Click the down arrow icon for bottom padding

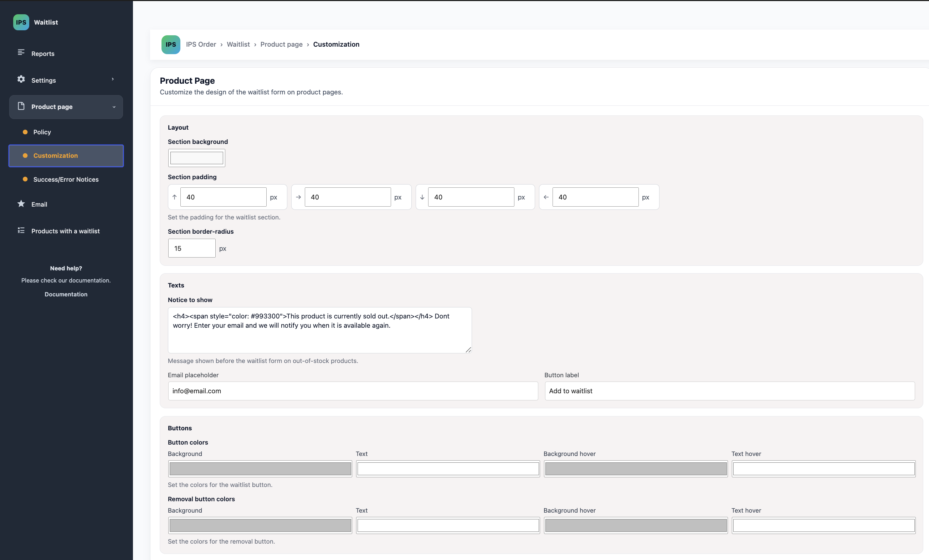tap(422, 197)
